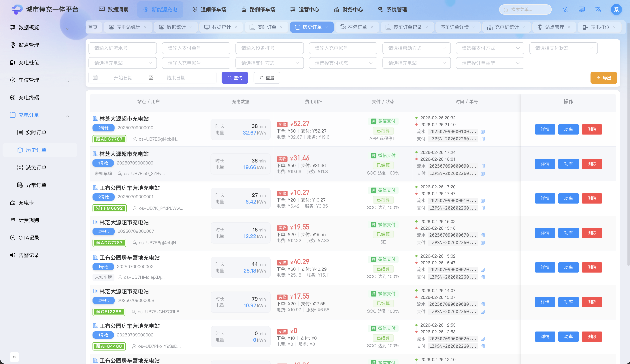The width and height of the screenshot is (630, 364).
Task: Open 财务中心 top menu
Action: tap(348, 9)
